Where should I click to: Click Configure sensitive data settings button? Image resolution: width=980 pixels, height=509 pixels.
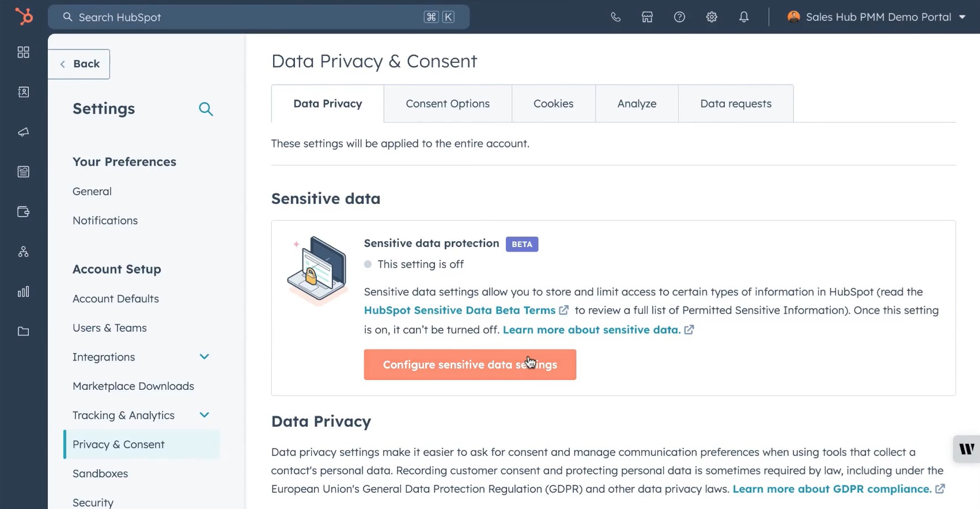coord(470,364)
